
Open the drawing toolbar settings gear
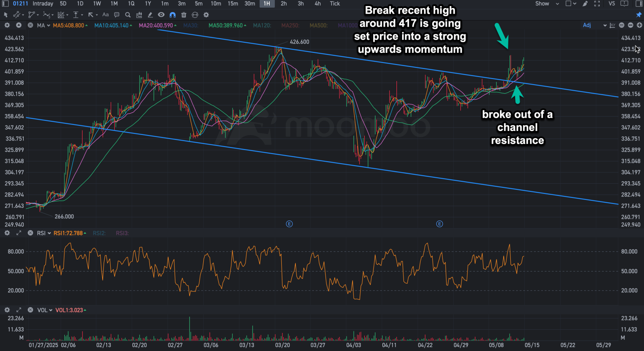pos(206,15)
